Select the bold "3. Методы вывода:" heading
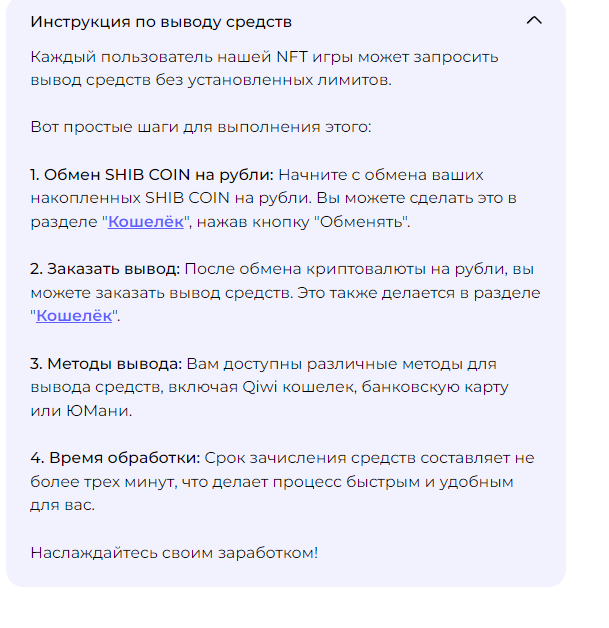This screenshot has width=609, height=628. point(105,363)
